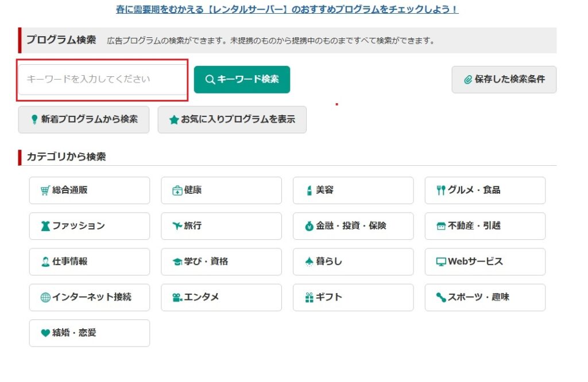
Task: Choose the 健康 category with first-aid icon
Action: (221, 190)
